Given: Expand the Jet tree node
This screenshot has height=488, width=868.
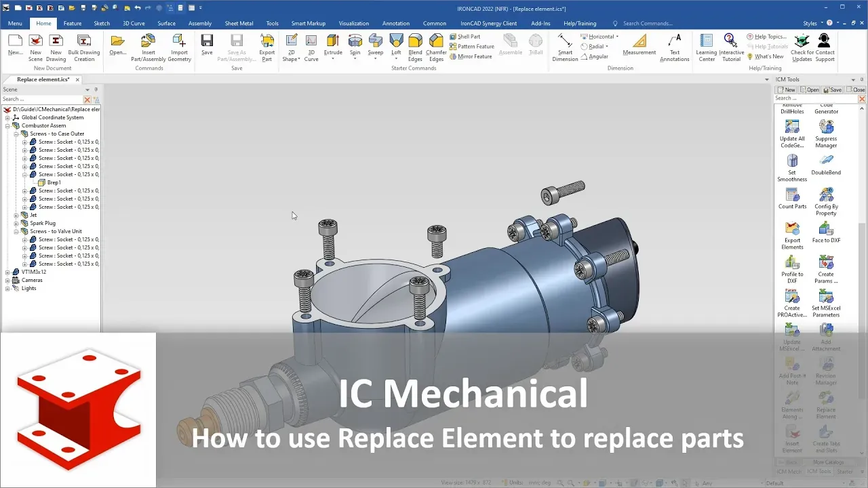Looking at the screenshot, I should click(16, 215).
